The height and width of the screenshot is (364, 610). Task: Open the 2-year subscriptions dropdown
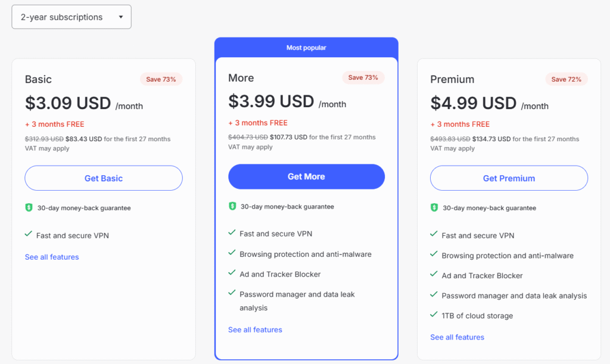point(71,17)
